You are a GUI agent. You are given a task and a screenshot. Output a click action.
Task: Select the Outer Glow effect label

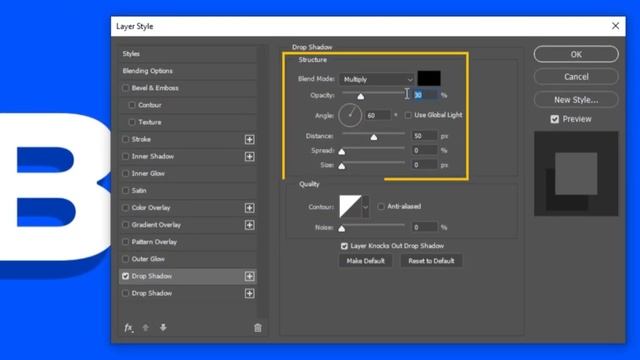click(148, 259)
